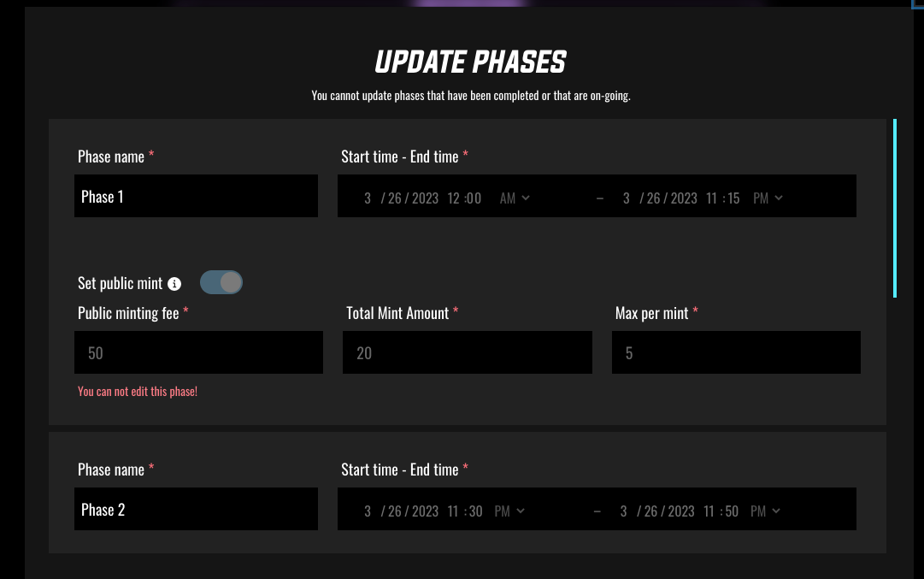The height and width of the screenshot is (579, 924).
Task: Click the UPDATE PHASES heading
Action: 469,62
